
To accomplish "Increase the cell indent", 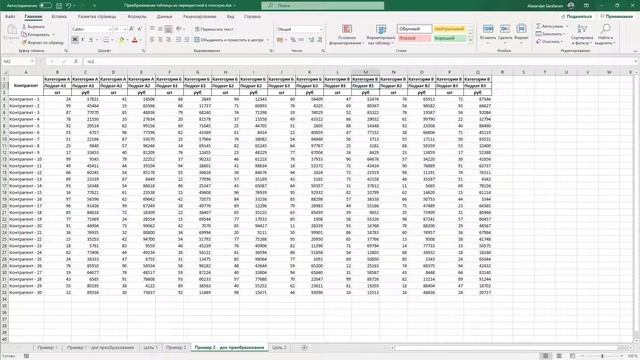I will point(187,40).
